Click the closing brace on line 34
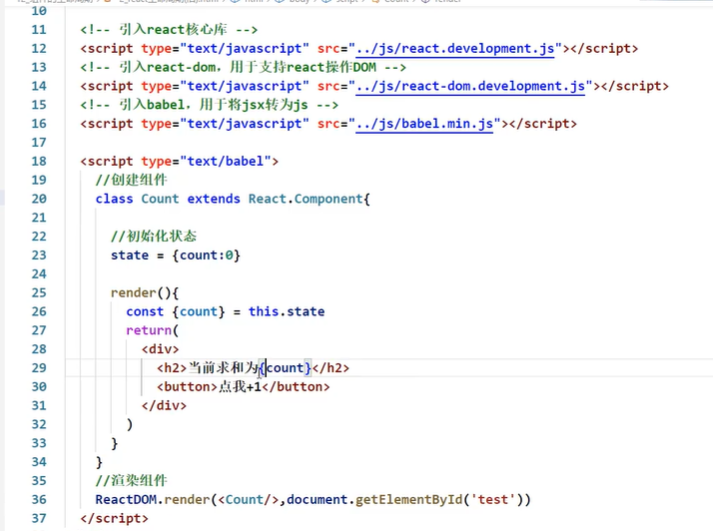The image size is (713, 531). [x=99, y=462]
